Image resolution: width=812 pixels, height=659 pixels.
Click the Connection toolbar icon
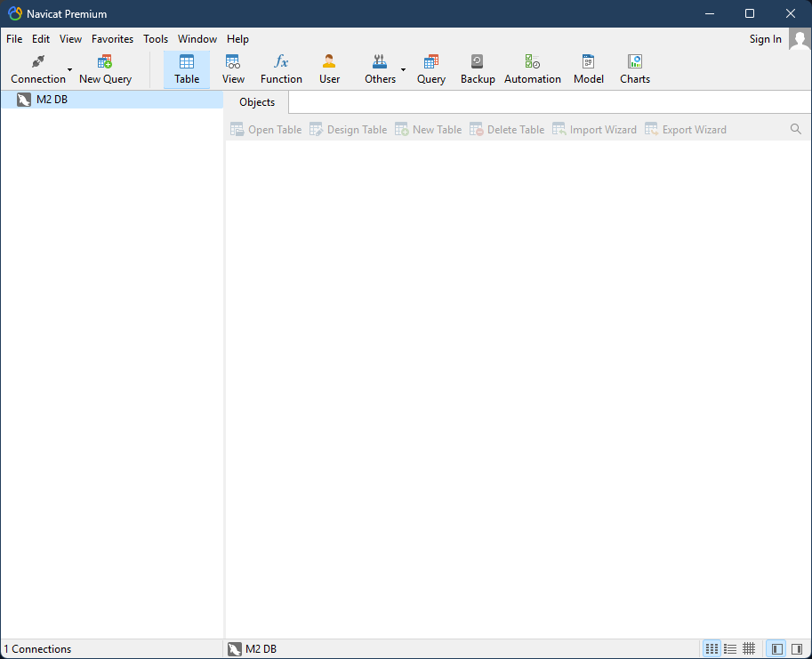click(38, 68)
